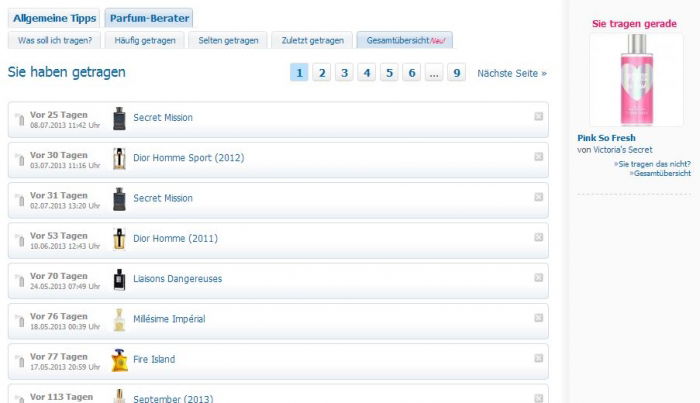Delete the Secret Mission entry from 02.07.2013
The width and height of the screenshot is (700, 403).
(538, 197)
